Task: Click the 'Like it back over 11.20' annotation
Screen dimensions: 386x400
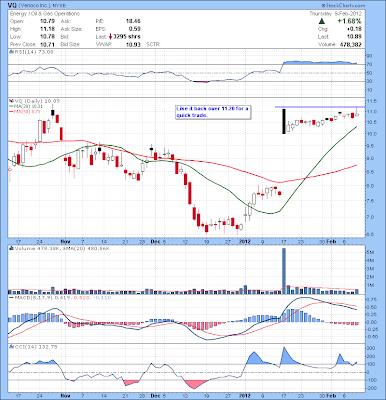Action: click(x=213, y=112)
